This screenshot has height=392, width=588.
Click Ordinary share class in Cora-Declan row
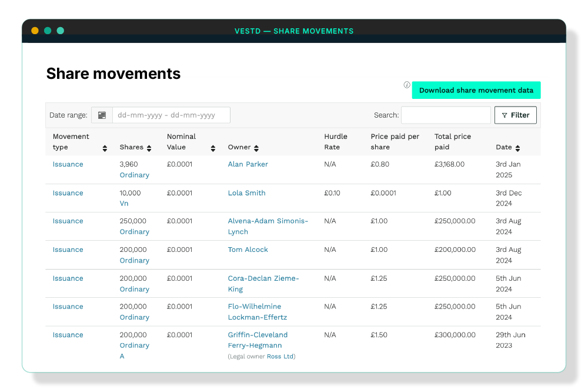tap(134, 289)
